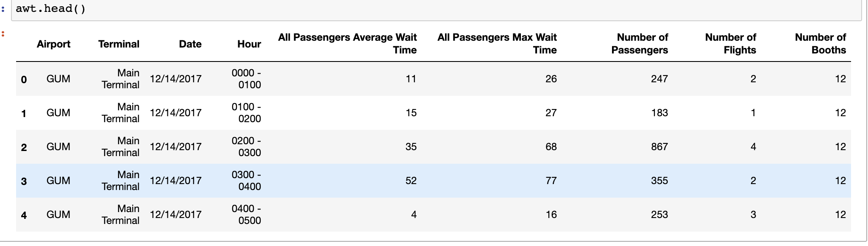Click All Passengers Max Wait Time header
This screenshot has width=868, height=246.
pyautogui.click(x=497, y=44)
